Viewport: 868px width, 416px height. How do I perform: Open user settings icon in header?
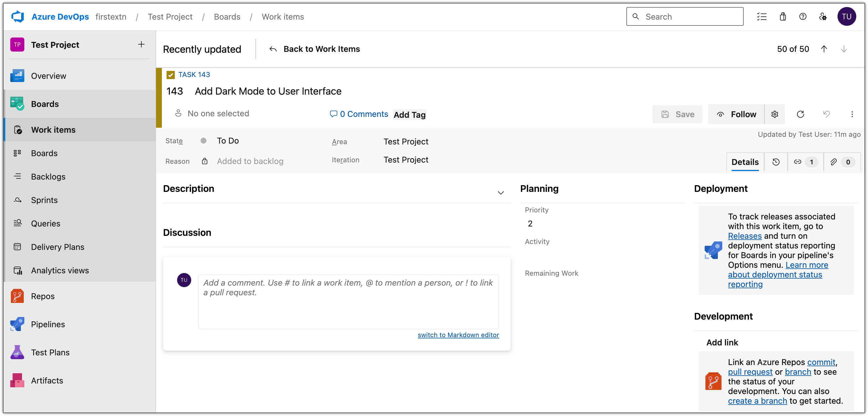coord(823,16)
